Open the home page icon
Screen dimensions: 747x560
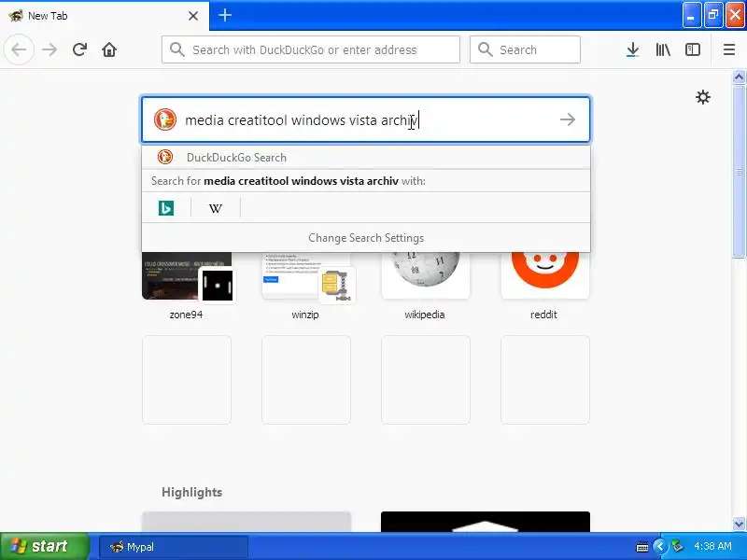click(109, 49)
